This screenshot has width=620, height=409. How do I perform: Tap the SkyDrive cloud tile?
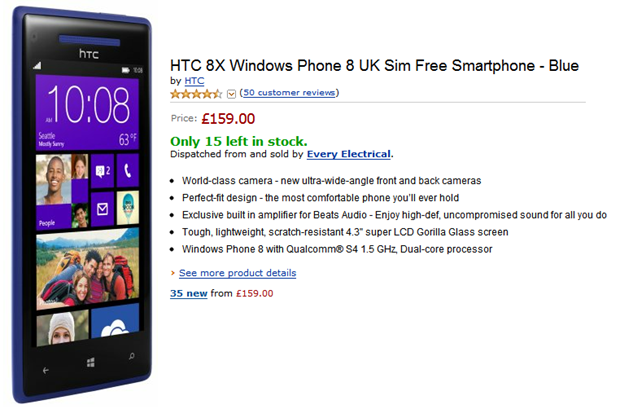point(115,321)
